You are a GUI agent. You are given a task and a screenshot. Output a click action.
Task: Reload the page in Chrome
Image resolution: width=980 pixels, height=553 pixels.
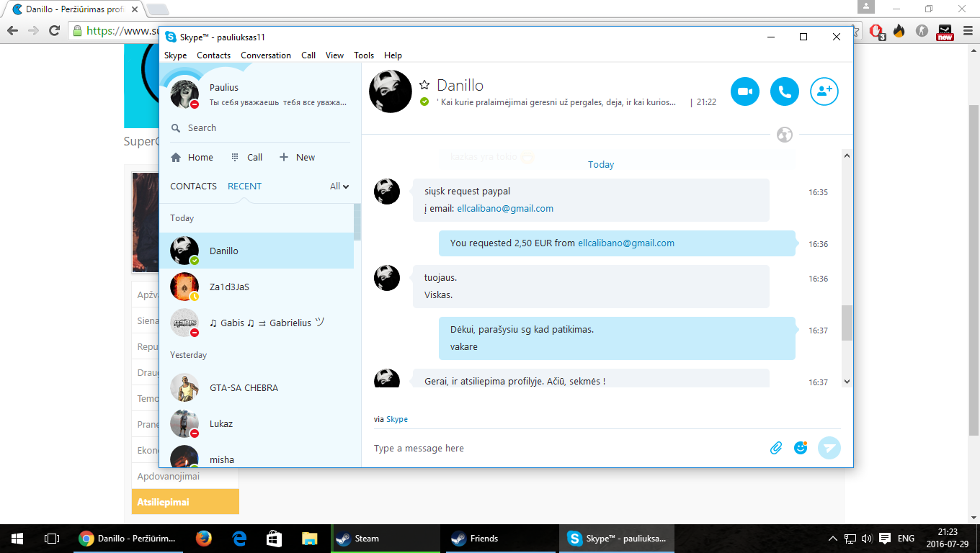pyautogui.click(x=54, y=31)
